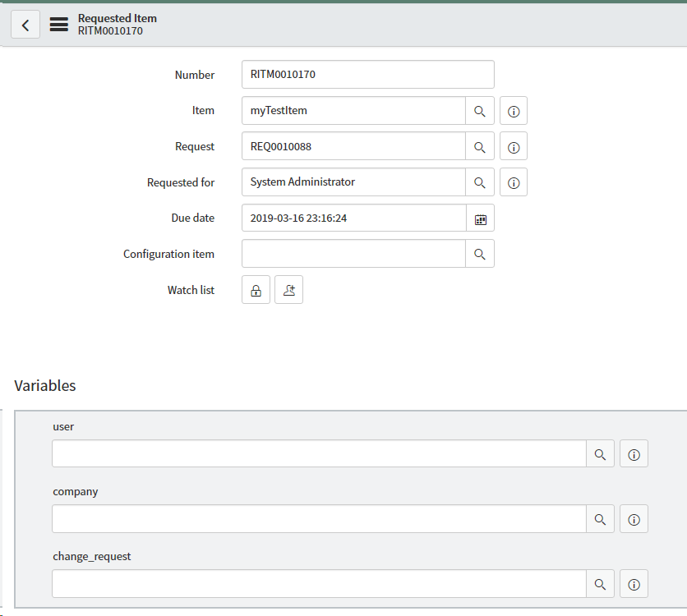This screenshot has width=687, height=616.
Task: Open the company variable lookup
Action: pyautogui.click(x=600, y=518)
